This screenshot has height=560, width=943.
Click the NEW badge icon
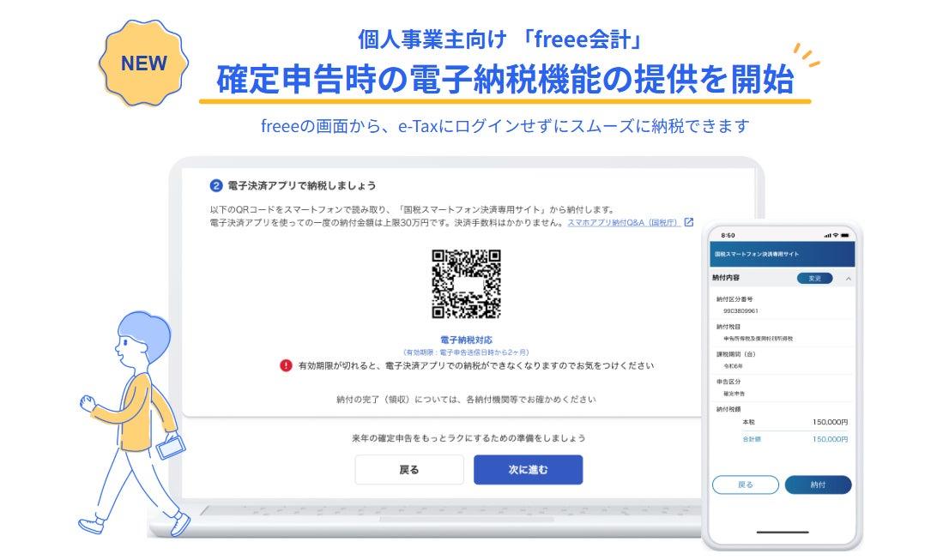(x=143, y=63)
